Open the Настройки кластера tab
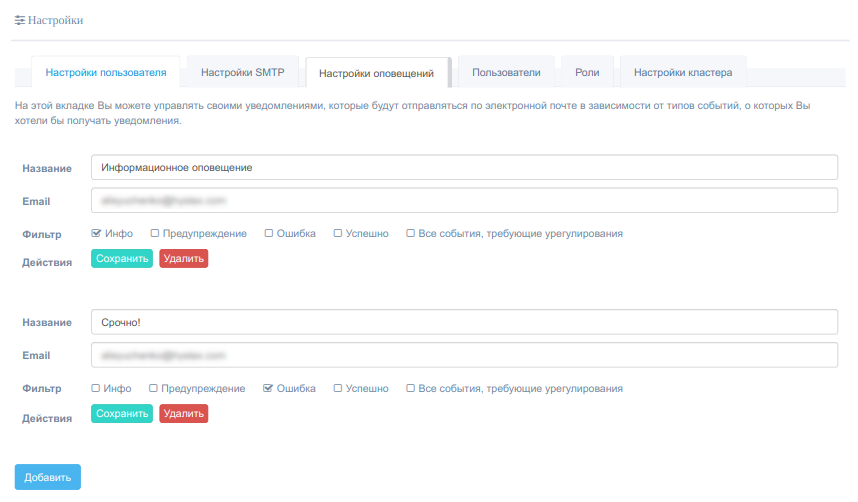This screenshot has width=858, height=502. coord(683,72)
